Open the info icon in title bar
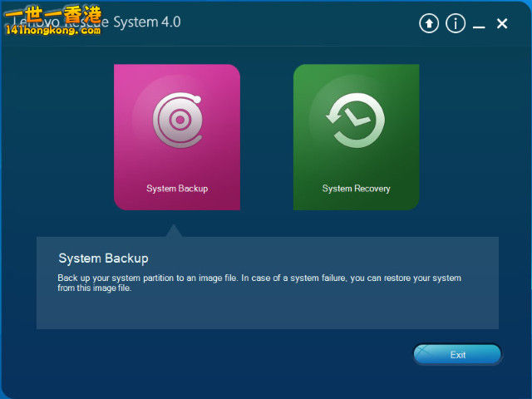Viewport: 532px width, 399px height. tap(456, 24)
